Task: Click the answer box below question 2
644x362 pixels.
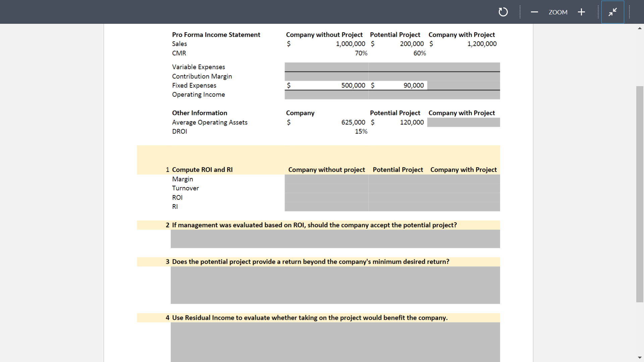Action: (x=335, y=239)
